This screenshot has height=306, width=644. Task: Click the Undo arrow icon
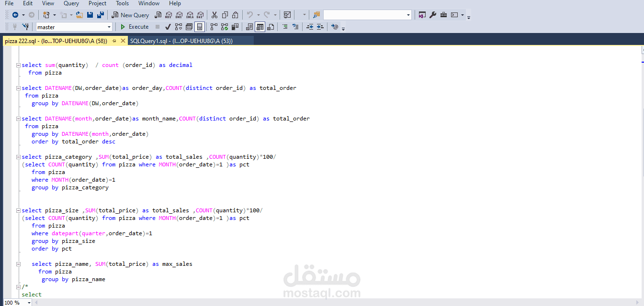(x=249, y=15)
